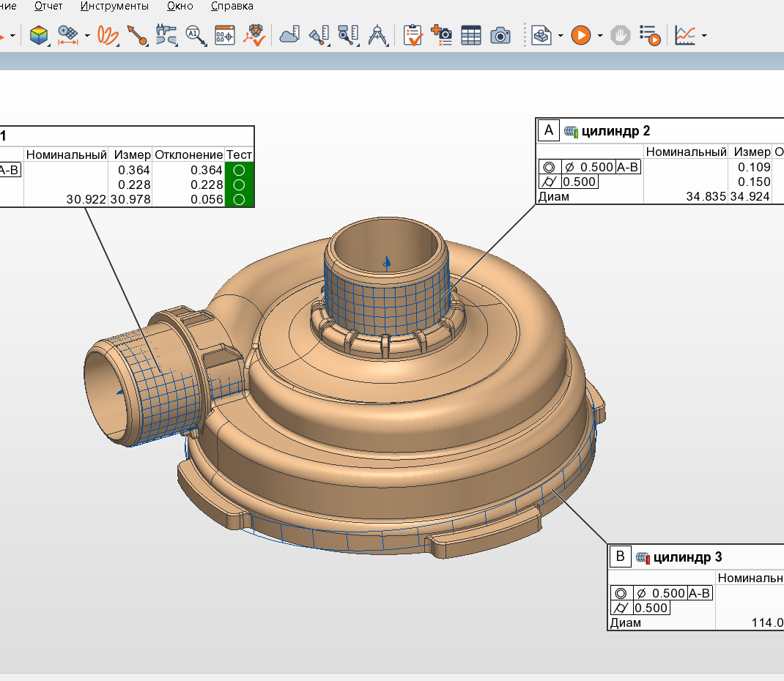Open the clipboard checklist review icon
Screen dimensions: 784x681
click(413, 35)
